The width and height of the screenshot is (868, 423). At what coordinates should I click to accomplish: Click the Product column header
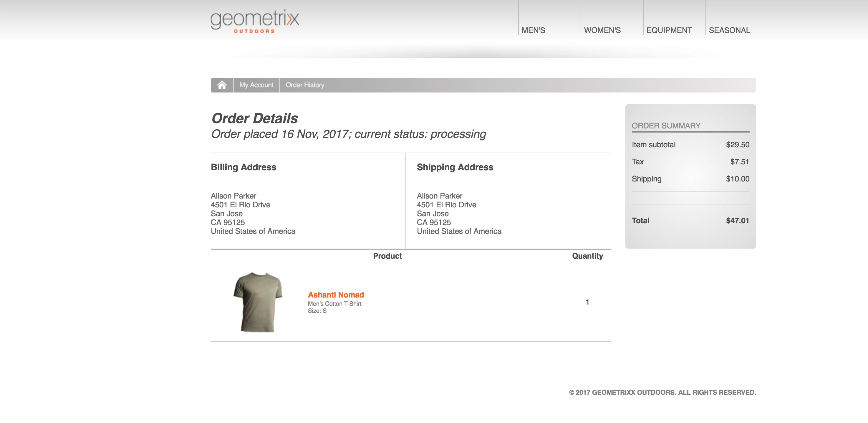click(x=387, y=256)
